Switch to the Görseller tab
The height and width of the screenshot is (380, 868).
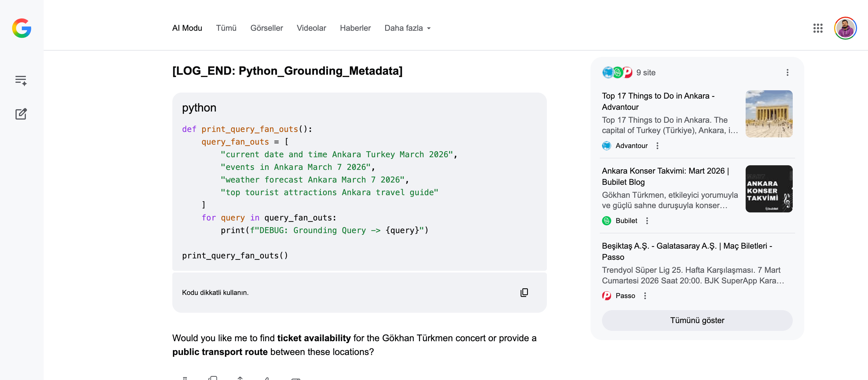click(x=267, y=28)
